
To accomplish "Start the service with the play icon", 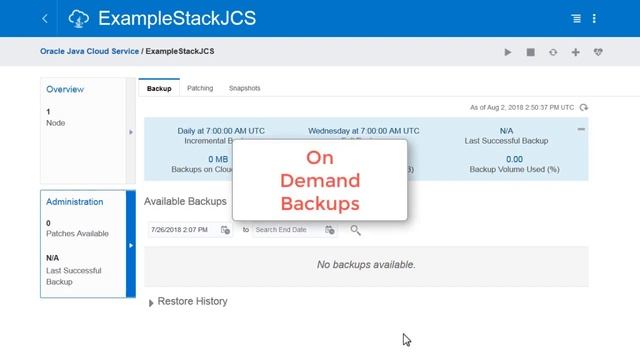I will tap(508, 52).
